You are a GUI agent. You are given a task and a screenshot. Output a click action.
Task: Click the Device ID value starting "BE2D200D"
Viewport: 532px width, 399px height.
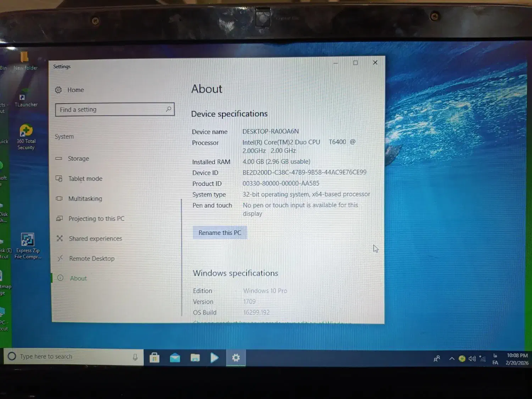click(x=304, y=172)
